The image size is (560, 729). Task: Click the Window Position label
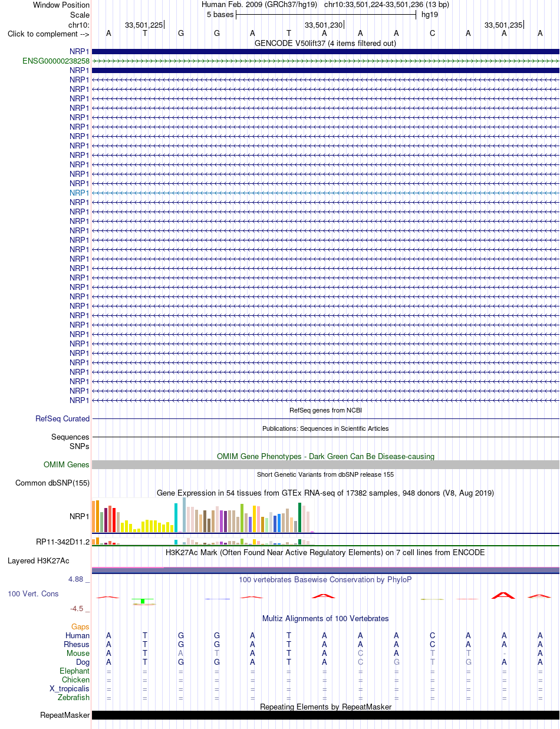pyautogui.click(x=61, y=5)
